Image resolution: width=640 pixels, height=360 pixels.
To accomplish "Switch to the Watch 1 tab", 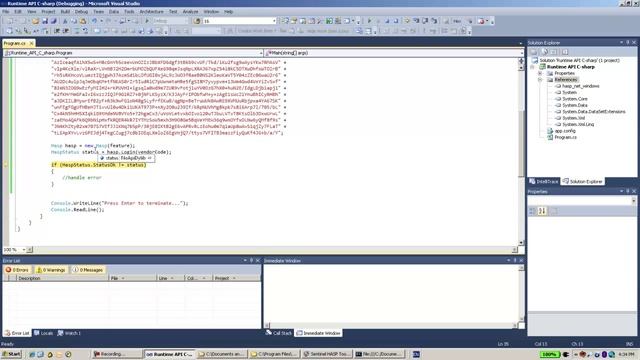I will point(69,333).
